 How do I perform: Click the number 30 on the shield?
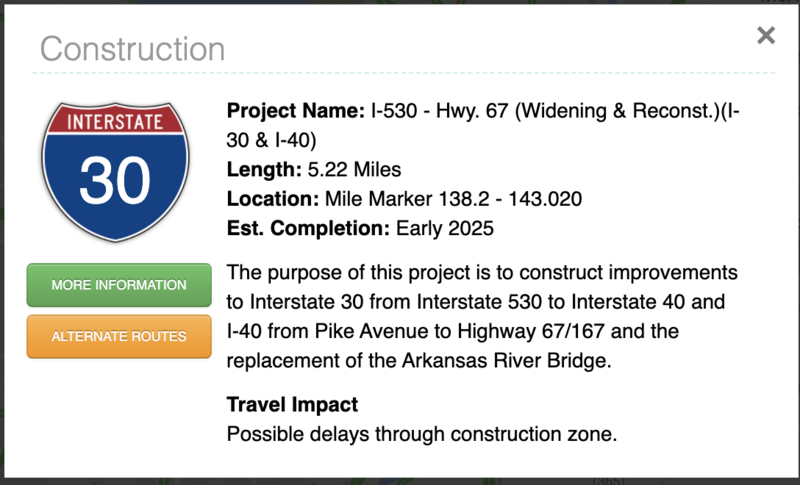(x=115, y=180)
